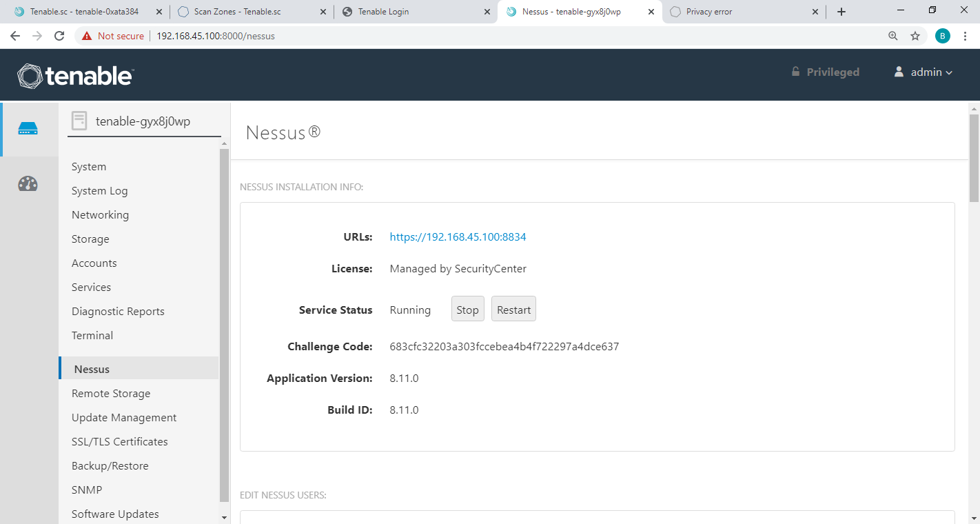Open the appliance icon in left rail
Image resolution: width=980 pixels, height=524 pixels.
click(28, 129)
